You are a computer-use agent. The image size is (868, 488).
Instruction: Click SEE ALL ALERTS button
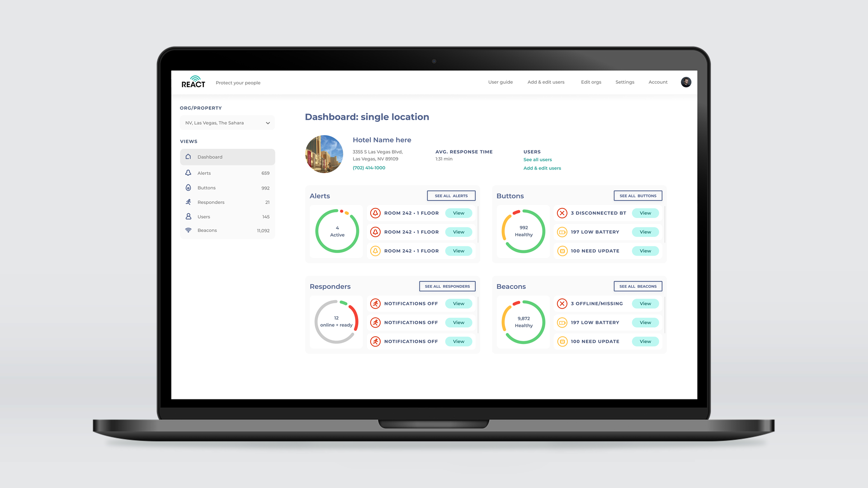pos(451,195)
